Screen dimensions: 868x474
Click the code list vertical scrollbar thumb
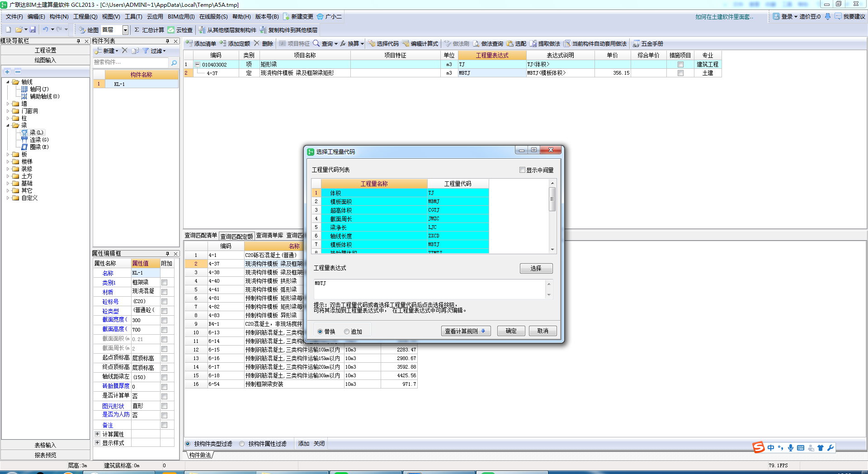tap(552, 199)
